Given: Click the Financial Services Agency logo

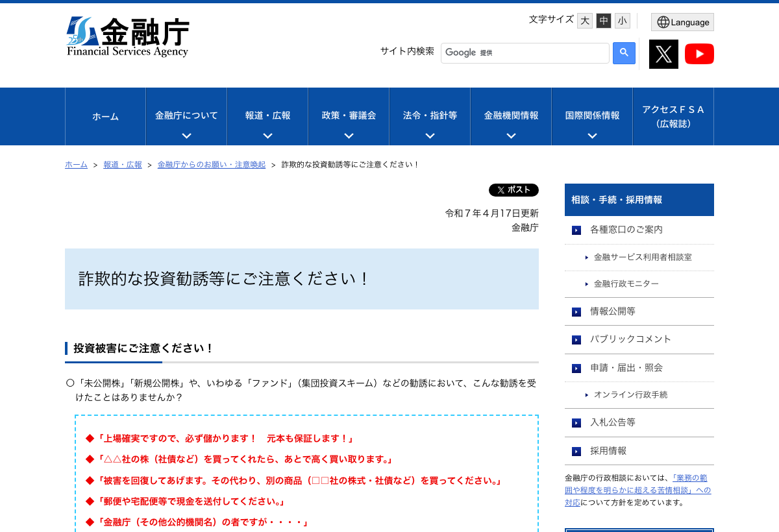Looking at the screenshot, I should [x=128, y=37].
